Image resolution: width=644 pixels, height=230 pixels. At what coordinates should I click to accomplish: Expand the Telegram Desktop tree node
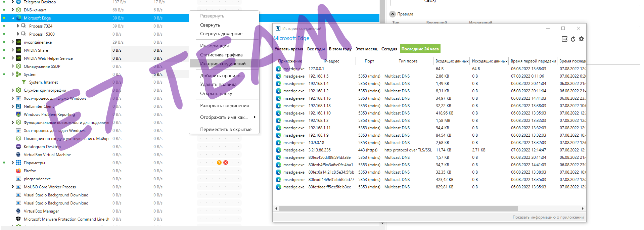[13, 2]
